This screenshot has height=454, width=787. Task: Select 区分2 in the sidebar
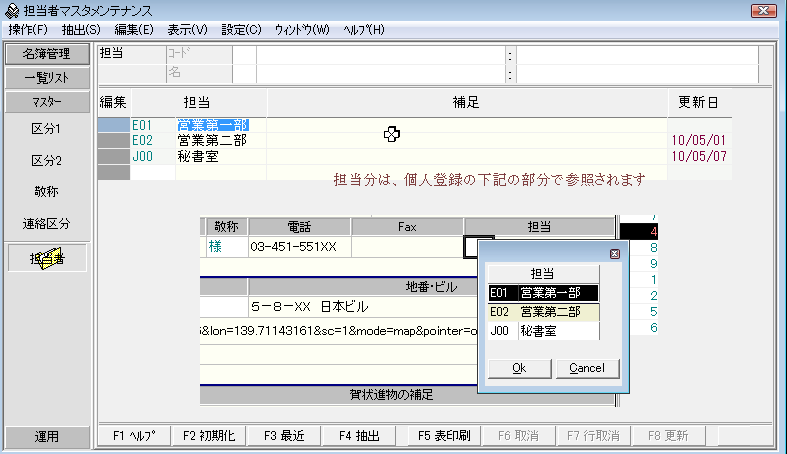[46, 161]
